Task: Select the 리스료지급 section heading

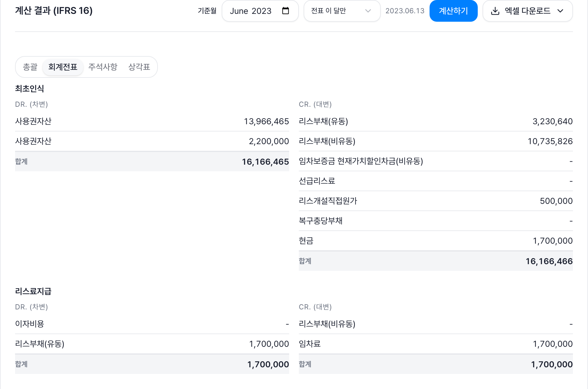Action: [x=33, y=291]
